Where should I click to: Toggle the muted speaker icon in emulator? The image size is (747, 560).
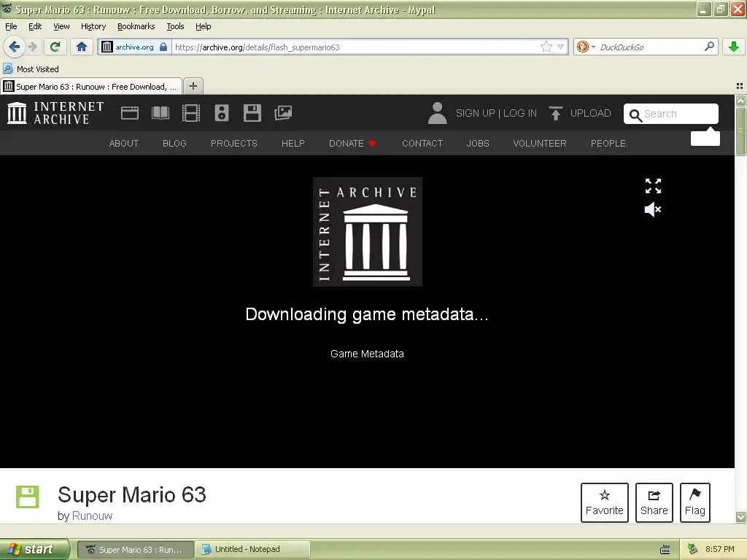click(653, 209)
